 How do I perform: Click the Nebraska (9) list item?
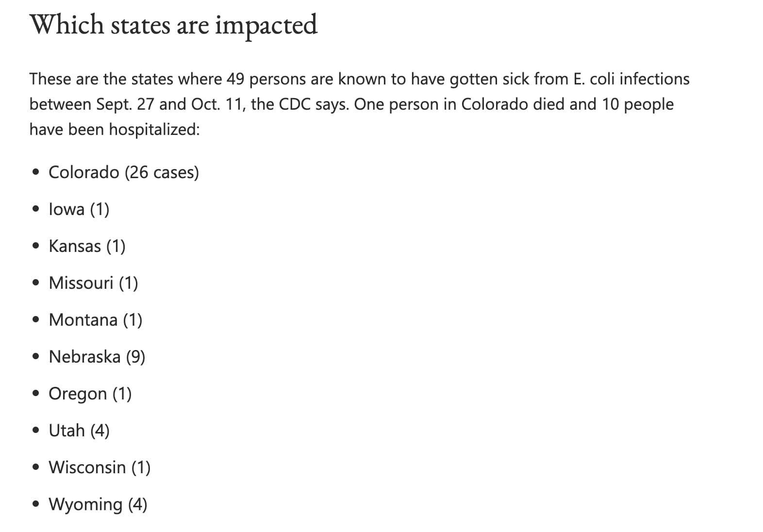pyautogui.click(x=97, y=357)
